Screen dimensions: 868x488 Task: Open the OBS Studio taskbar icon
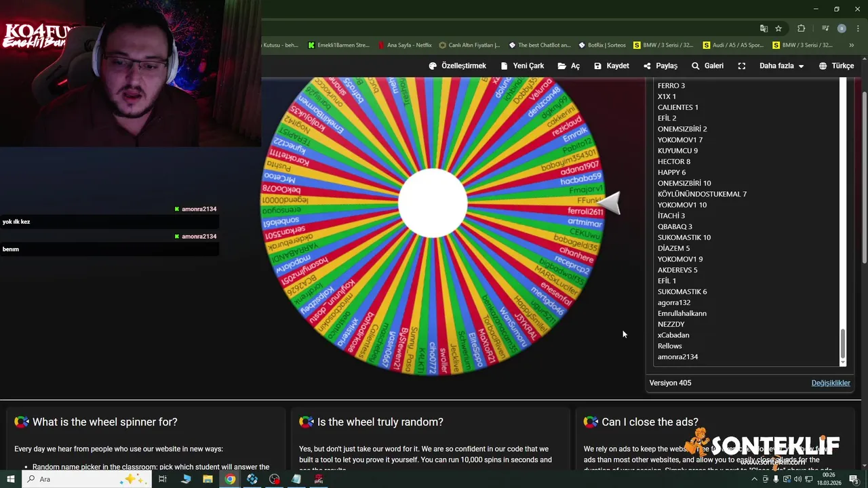point(274,479)
